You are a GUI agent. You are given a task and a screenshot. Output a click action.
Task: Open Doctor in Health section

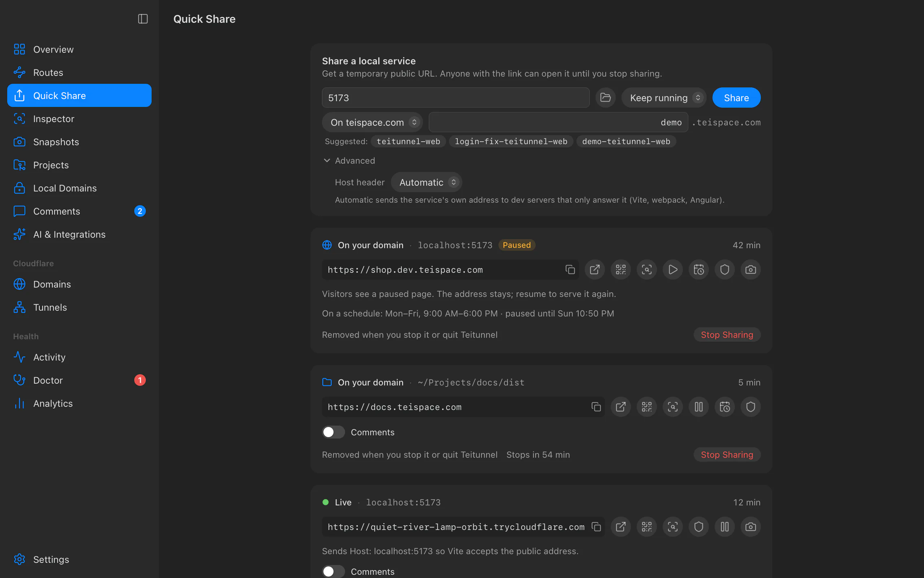click(x=79, y=380)
